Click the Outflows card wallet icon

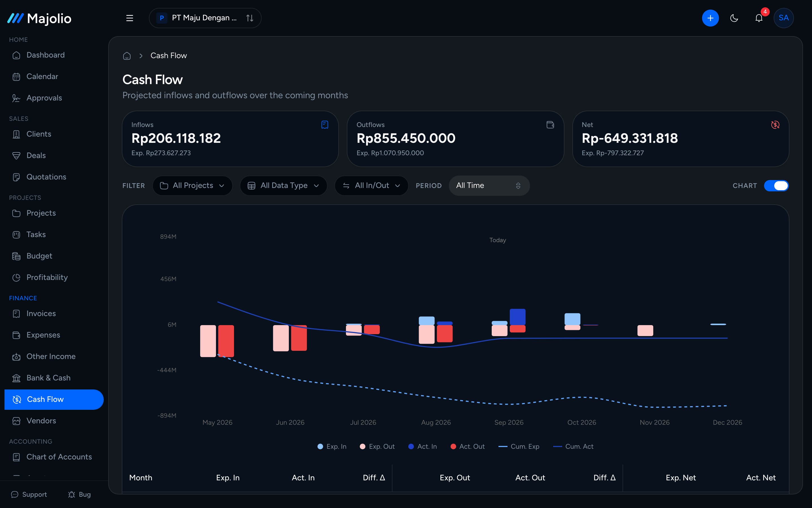(x=550, y=125)
